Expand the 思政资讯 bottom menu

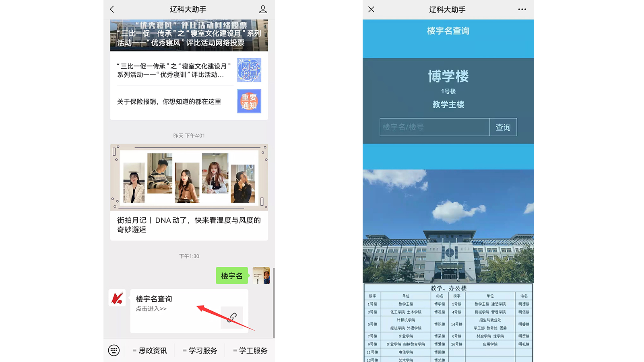pyautogui.click(x=150, y=351)
